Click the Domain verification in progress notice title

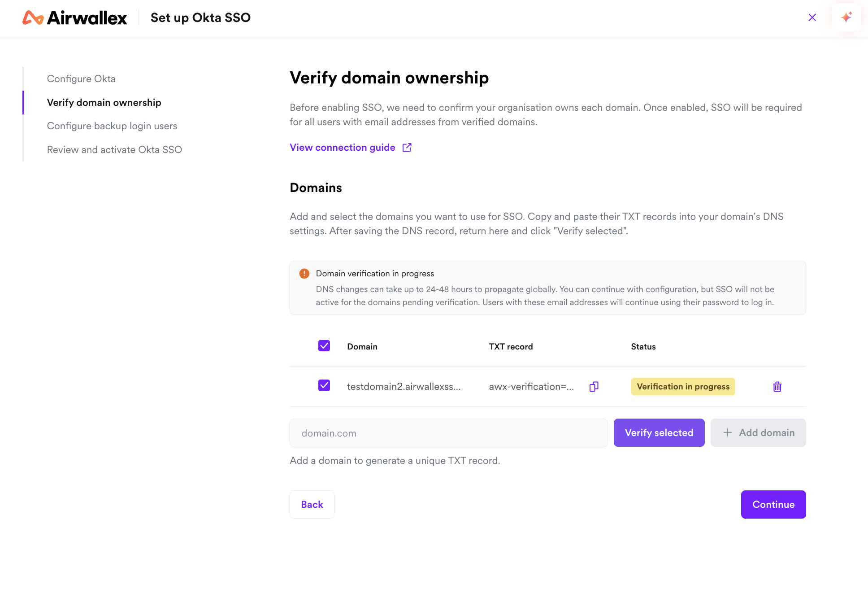pyautogui.click(x=375, y=274)
